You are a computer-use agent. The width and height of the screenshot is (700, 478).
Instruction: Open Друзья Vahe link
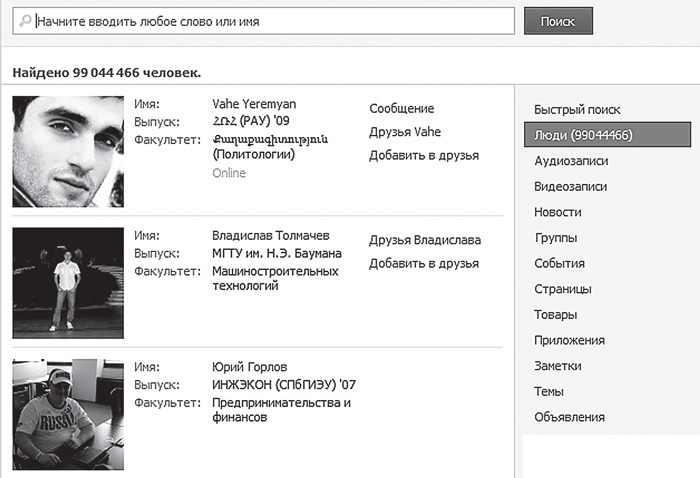405,132
